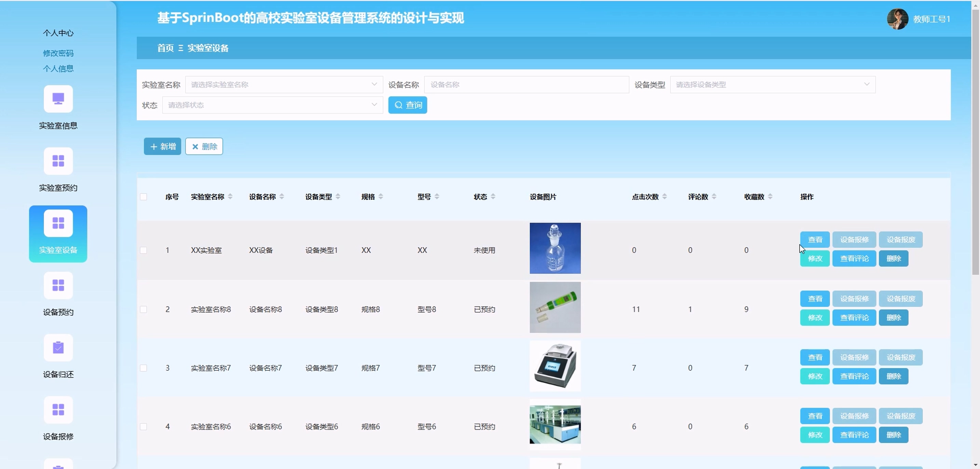This screenshot has height=469, width=980.
Task: Open 个人信息 in sidebar
Action: (x=58, y=69)
